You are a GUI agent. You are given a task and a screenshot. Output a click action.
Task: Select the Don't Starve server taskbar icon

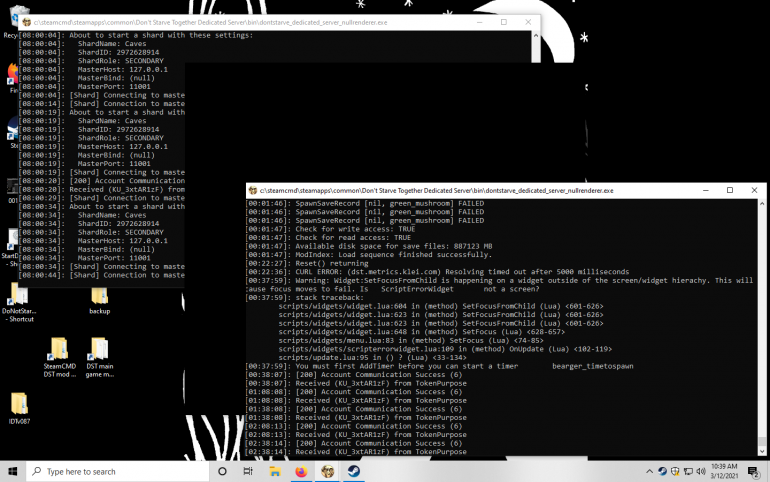(x=328, y=471)
